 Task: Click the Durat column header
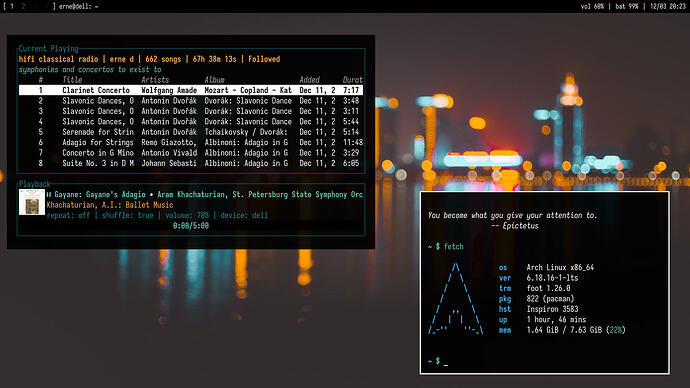click(x=353, y=80)
